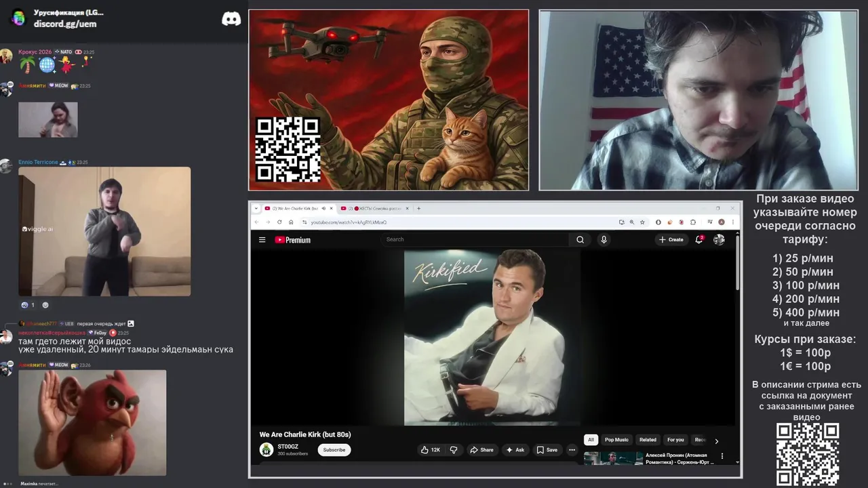Click the Kirkified video player
The width and height of the screenshot is (868, 488).
click(492, 337)
